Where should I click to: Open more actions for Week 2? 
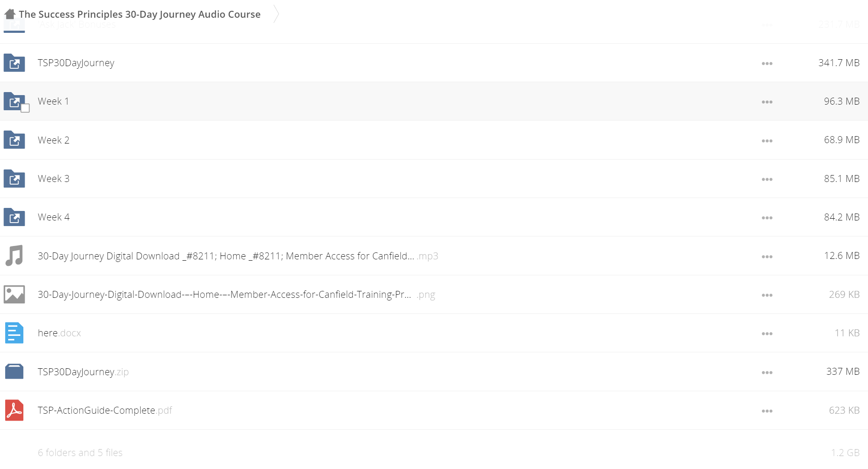(767, 141)
